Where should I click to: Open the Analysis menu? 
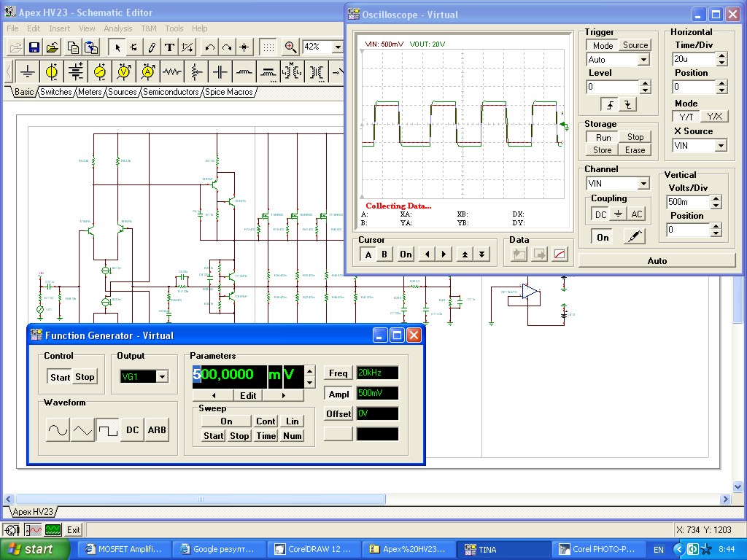[117, 28]
